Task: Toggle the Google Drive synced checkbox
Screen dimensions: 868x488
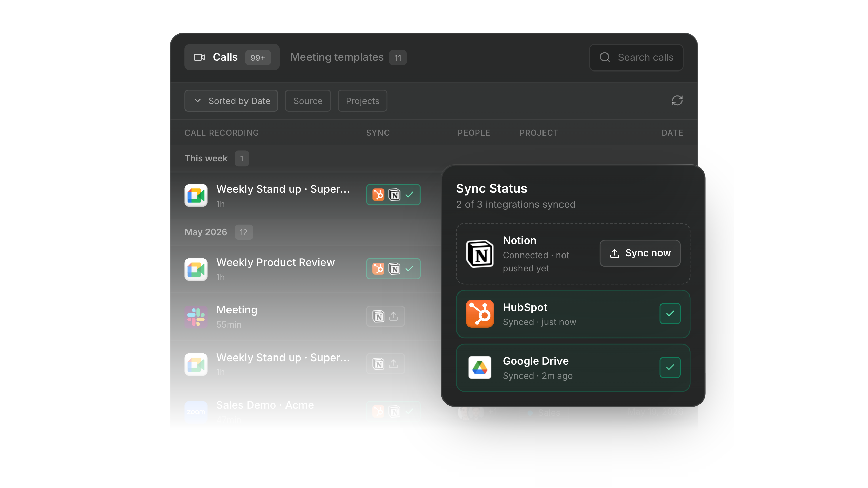Action: pyautogui.click(x=670, y=367)
